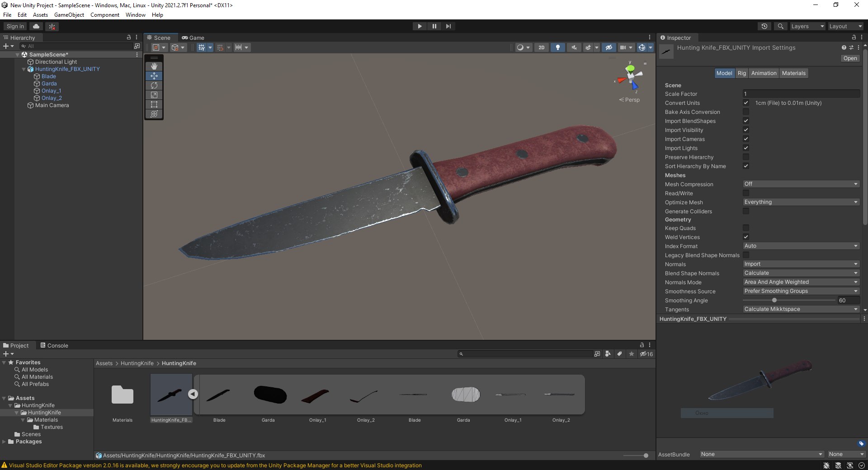Enable Generate Colliders checkbox
This screenshot has width=868, height=470.
[x=746, y=211]
